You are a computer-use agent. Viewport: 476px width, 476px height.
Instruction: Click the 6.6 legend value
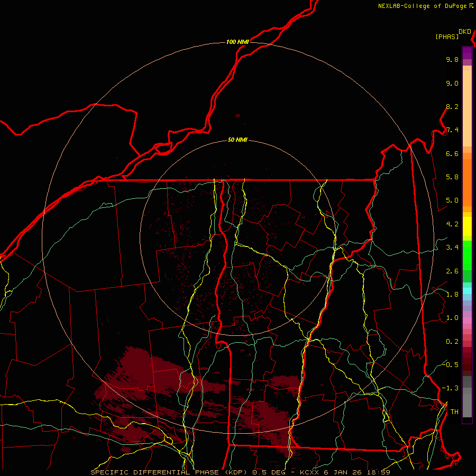coord(452,153)
